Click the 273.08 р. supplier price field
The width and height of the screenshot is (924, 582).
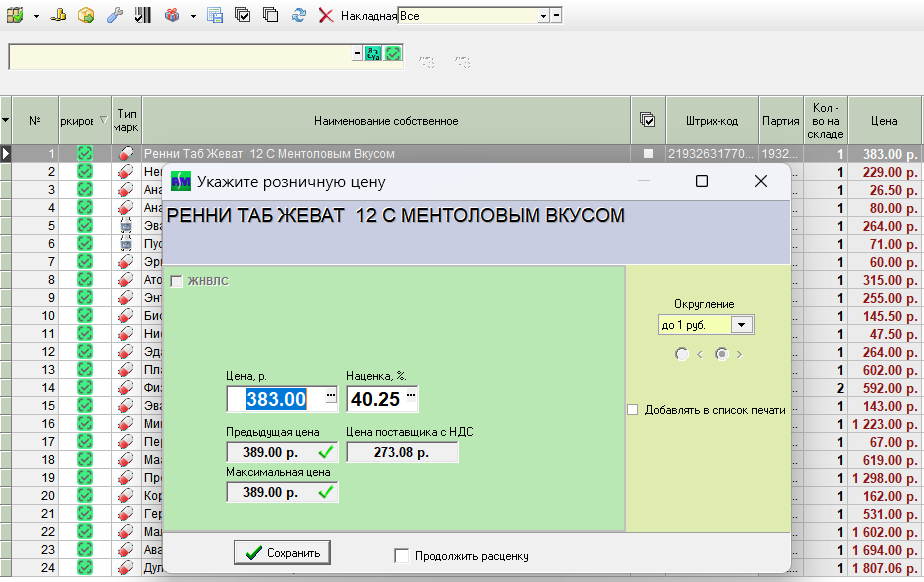click(402, 452)
